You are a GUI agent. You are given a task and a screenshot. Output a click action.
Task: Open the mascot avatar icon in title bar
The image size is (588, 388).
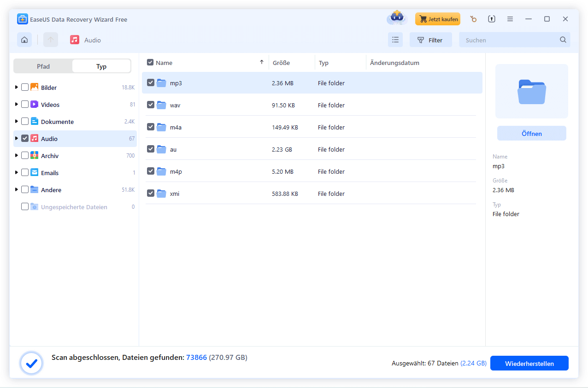(396, 18)
